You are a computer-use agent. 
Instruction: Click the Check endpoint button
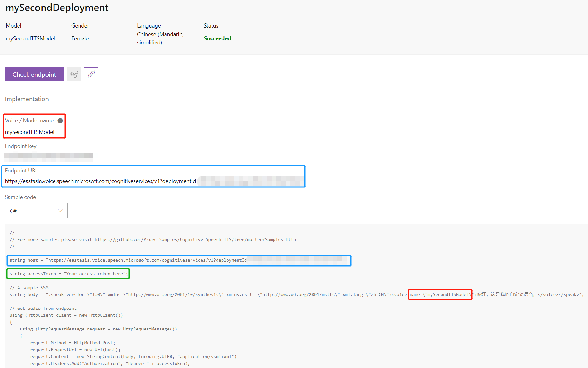[34, 74]
